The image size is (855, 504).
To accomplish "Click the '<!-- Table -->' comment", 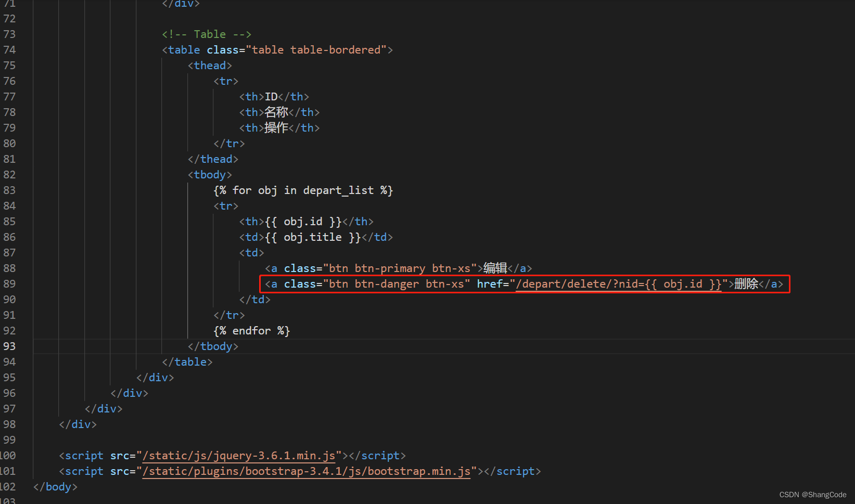I will coord(207,34).
